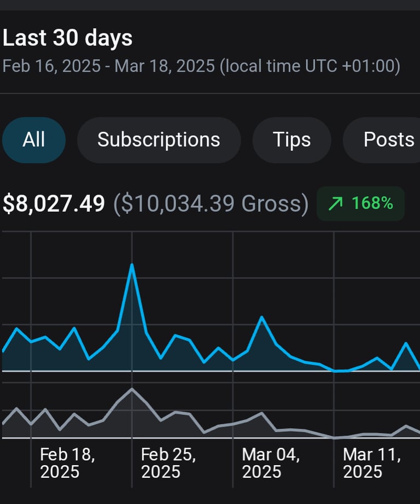Image resolution: width=420 pixels, height=504 pixels.
Task: Click the blue line's lowest point near Mar 11
Action: click(x=336, y=371)
